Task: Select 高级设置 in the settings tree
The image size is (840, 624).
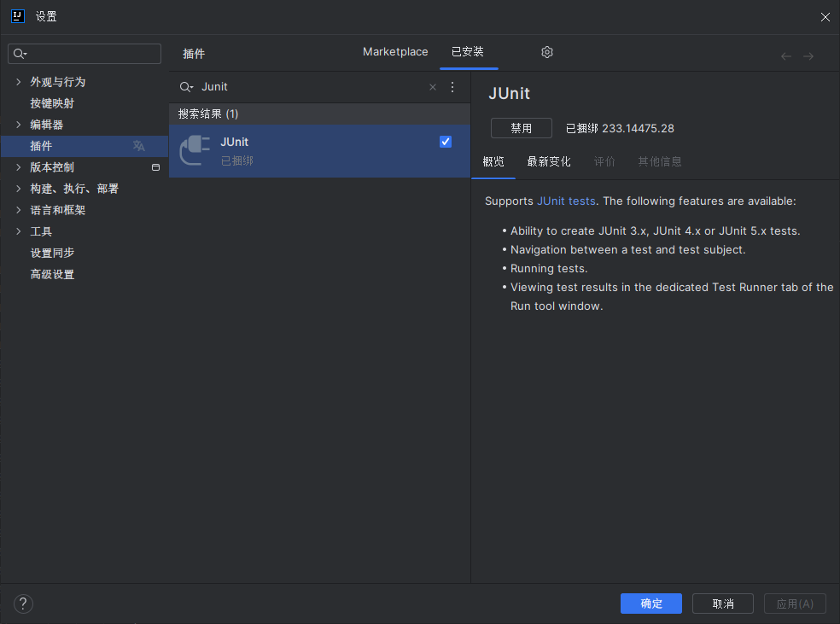Action: [52, 274]
